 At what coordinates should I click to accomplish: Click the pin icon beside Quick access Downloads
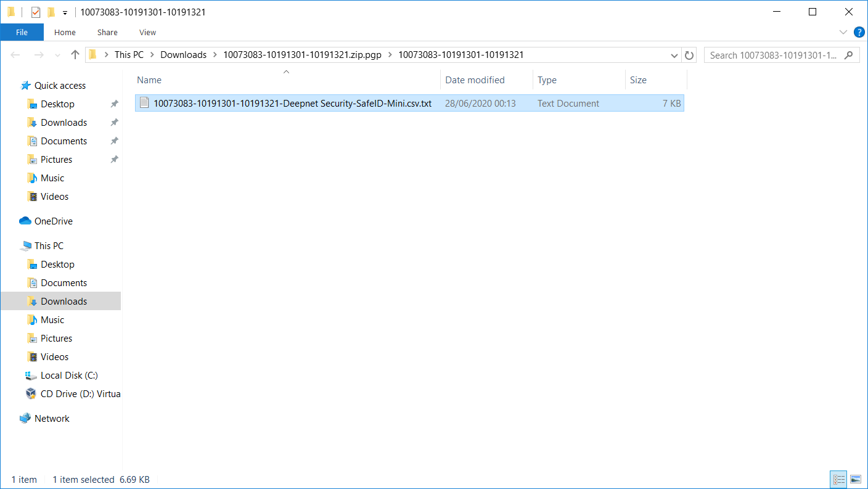[x=114, y=123]
